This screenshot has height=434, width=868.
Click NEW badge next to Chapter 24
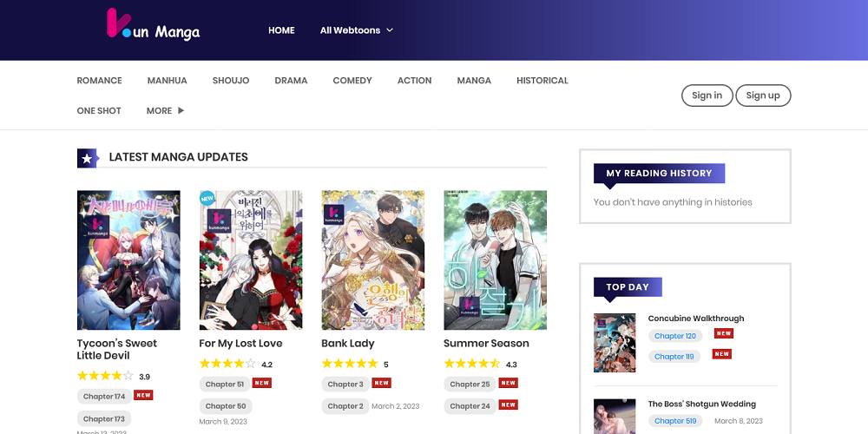508,405
